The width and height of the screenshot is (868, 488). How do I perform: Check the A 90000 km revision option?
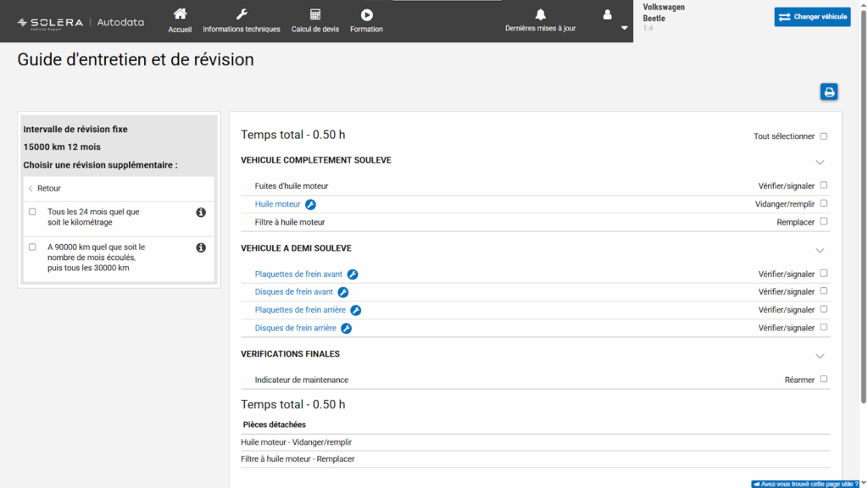point(32,247)
